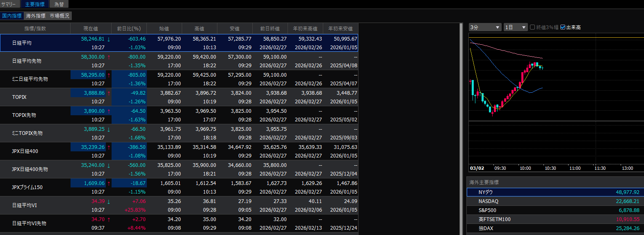Click the up arrow for JPXプライム150
This screenshot has height=235, width=644.
coord(109,183)
